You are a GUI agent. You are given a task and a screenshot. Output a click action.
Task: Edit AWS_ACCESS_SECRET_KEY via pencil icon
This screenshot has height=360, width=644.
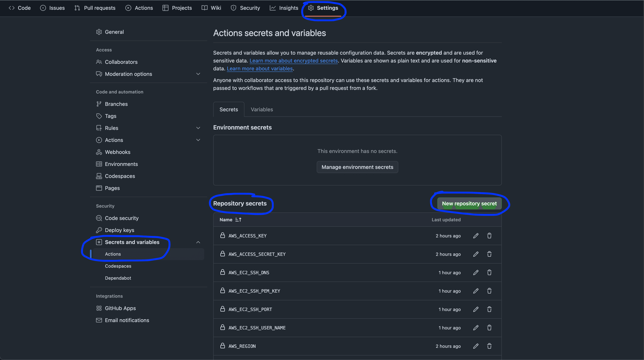point(476,254)
